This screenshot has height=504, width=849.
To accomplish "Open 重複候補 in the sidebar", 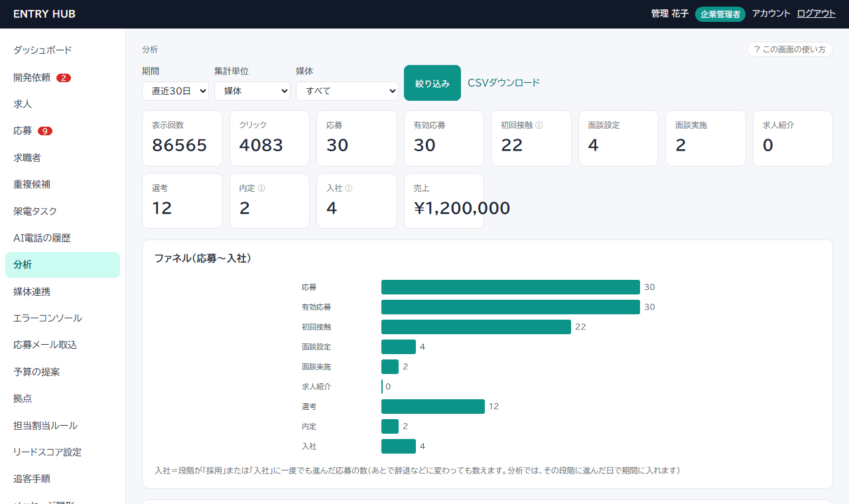I will [x=62, y=184].
